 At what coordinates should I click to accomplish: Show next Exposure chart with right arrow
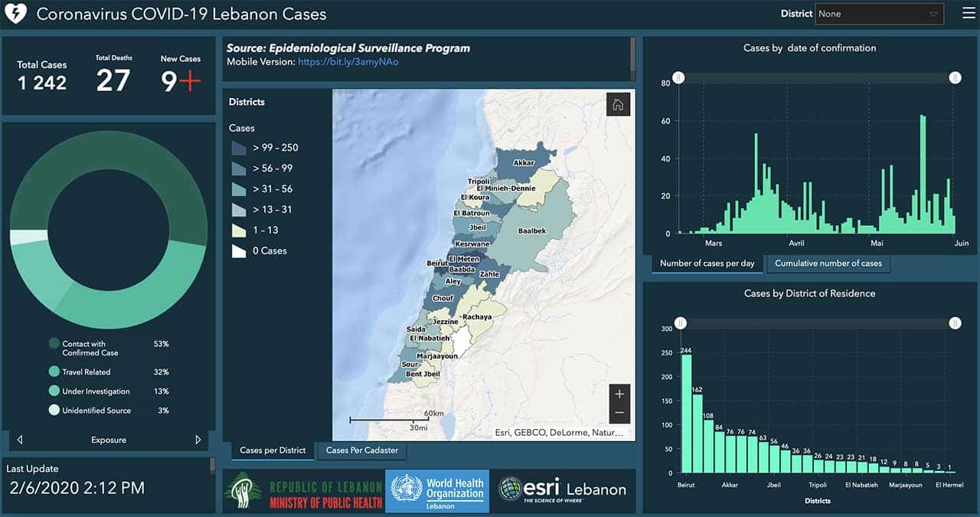click(198, 440)
